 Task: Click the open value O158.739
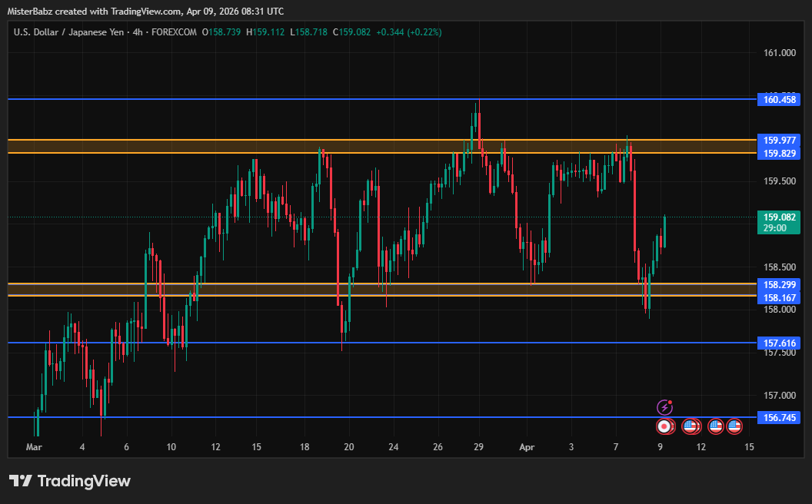pyautogui.click(x=221, y=32)
